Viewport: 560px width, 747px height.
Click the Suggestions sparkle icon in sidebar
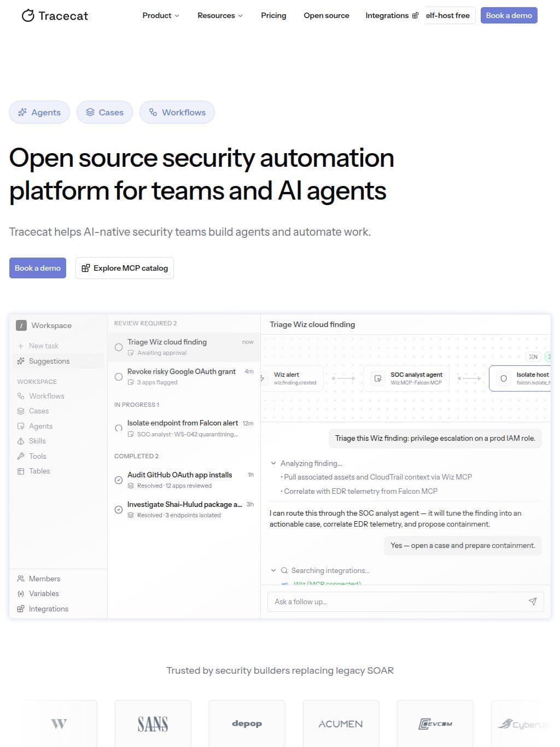(21, 361)
